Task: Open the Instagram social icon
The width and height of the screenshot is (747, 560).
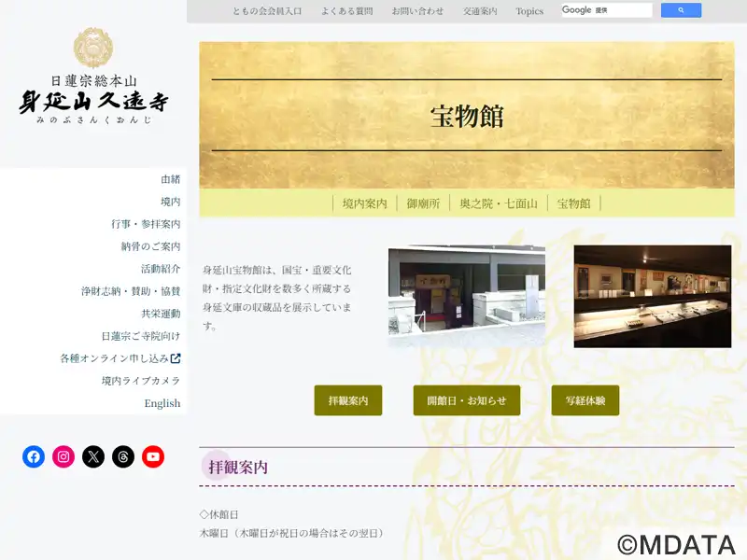Action: tap(63, 456)
